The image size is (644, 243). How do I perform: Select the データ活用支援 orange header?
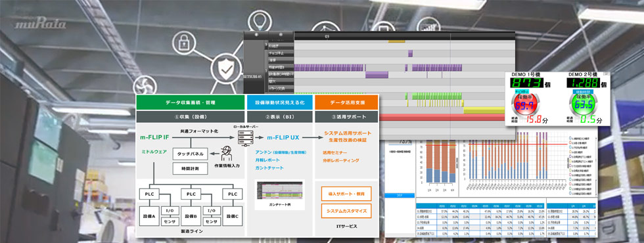pyautogui.click(x=346, y=102)
